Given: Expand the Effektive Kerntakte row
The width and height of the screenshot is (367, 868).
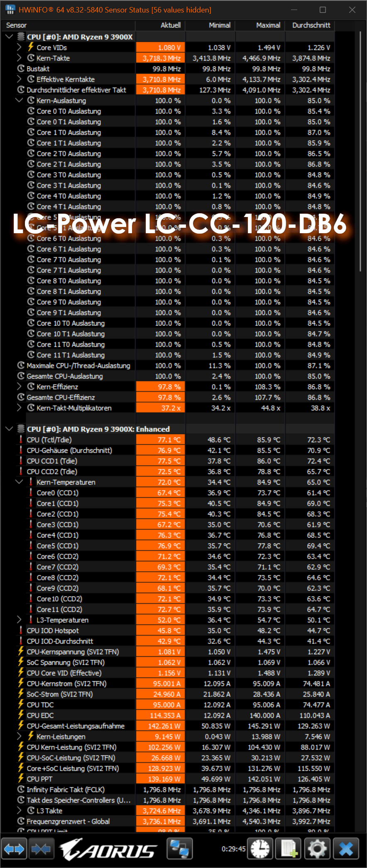Looking at the screenshot, I should [19, 79].
